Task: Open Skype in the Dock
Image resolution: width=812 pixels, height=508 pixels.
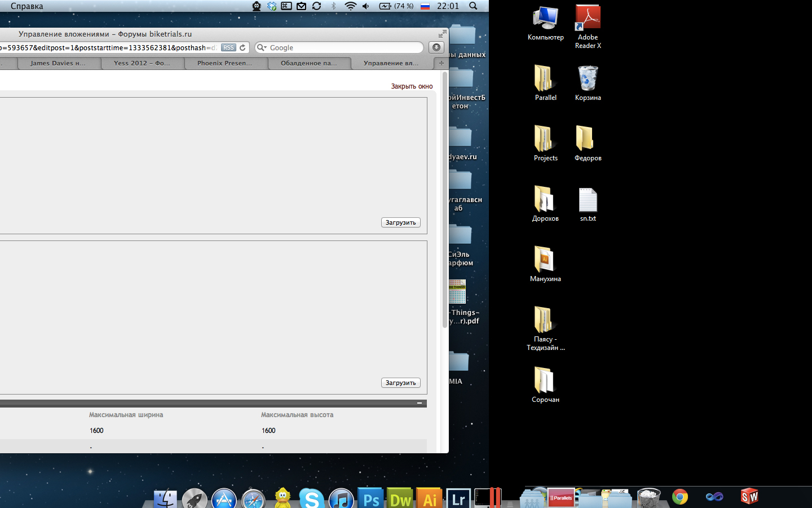Action: tap(311, 499)
